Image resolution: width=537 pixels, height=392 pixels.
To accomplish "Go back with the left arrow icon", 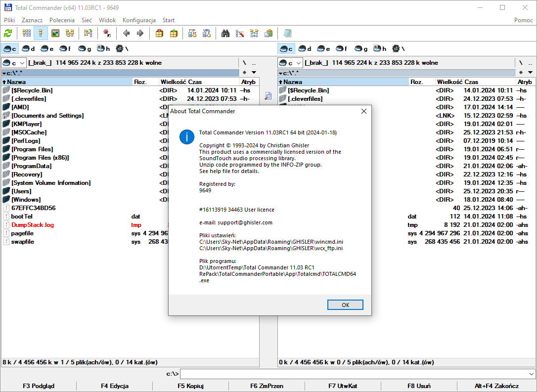I will tap(126, 33).
